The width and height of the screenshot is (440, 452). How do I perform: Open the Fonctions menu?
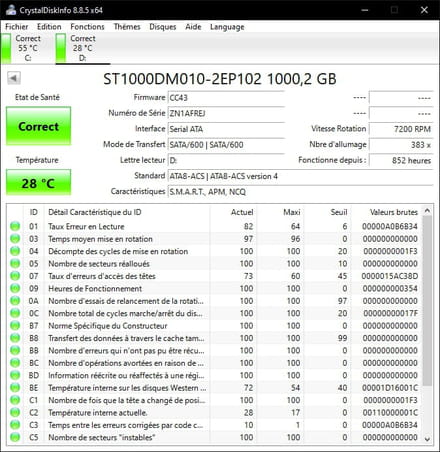87,27
